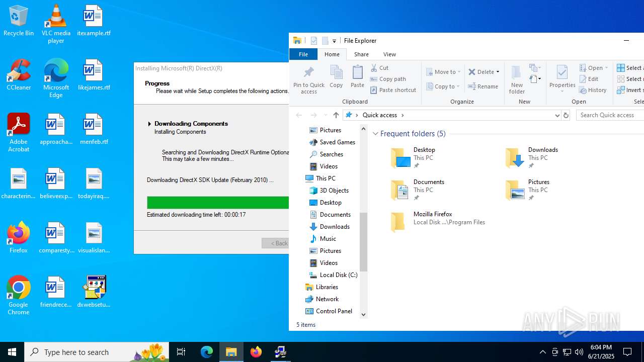644x362 pixels.
Task: Open Google Chrome desktop shortcut
Action: tap(19, 296)
